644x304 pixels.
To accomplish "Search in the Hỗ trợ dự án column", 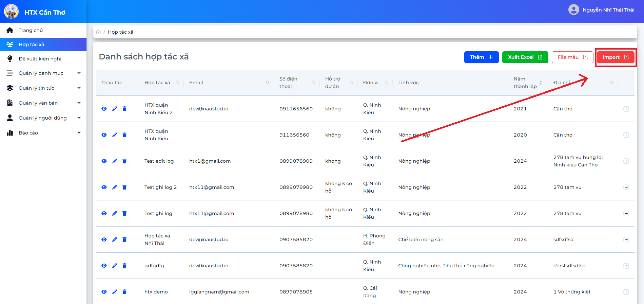I will (x=352, y=83).
